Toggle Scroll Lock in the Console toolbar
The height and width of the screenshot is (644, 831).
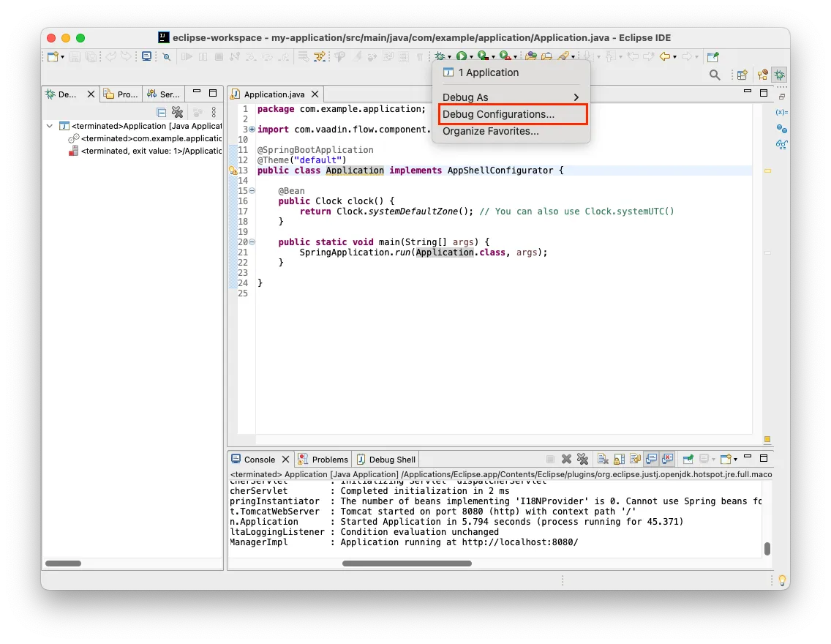point(619,458)
